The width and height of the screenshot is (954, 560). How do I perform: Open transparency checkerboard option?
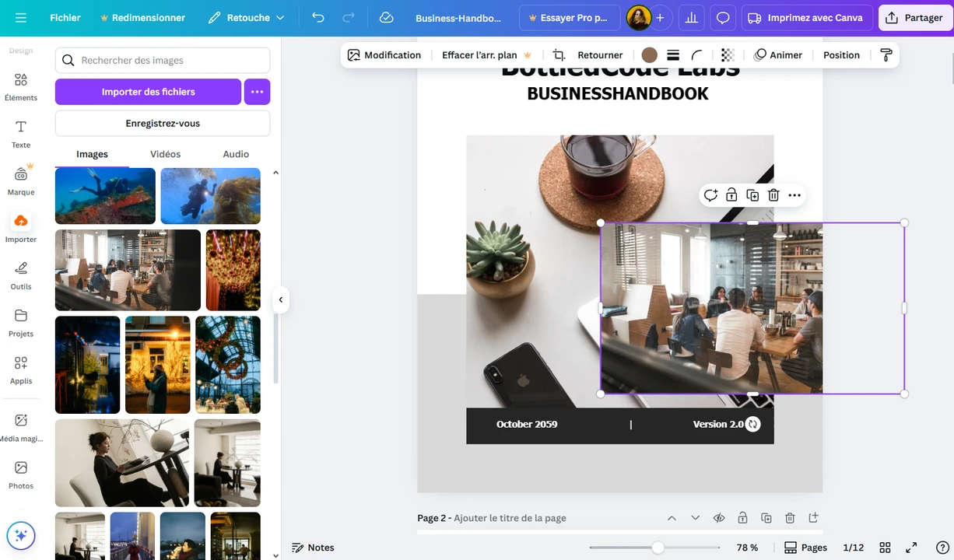tap(728, 55)
